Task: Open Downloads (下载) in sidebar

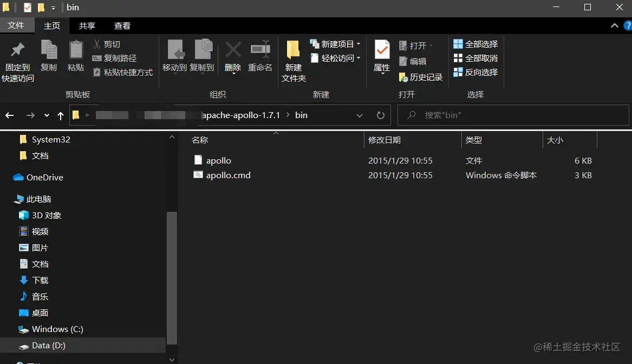Action: (x=34, y=280)
